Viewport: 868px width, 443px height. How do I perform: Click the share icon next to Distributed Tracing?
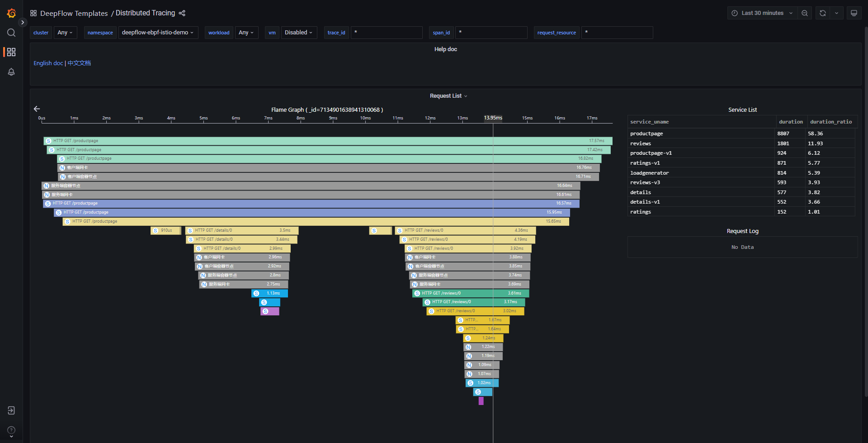[x=182, y=13]
